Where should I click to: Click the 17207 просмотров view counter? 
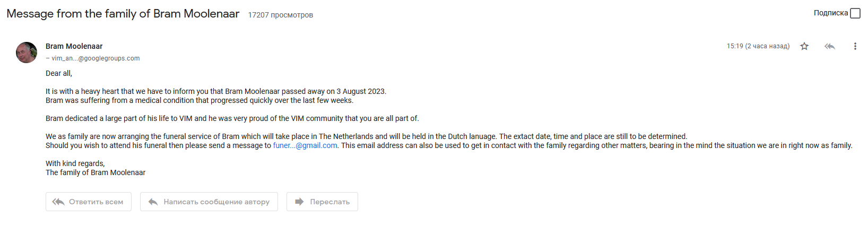coord(280,15)
